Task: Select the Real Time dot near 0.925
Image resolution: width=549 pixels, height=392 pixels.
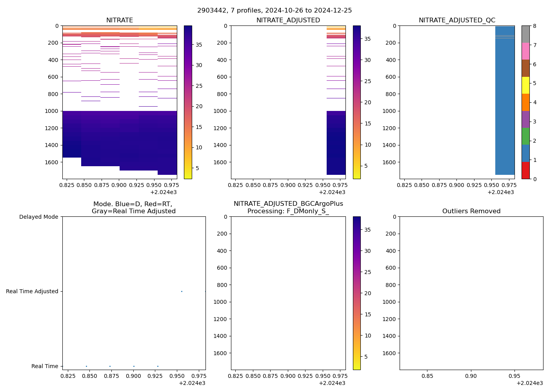Action: 158,366
